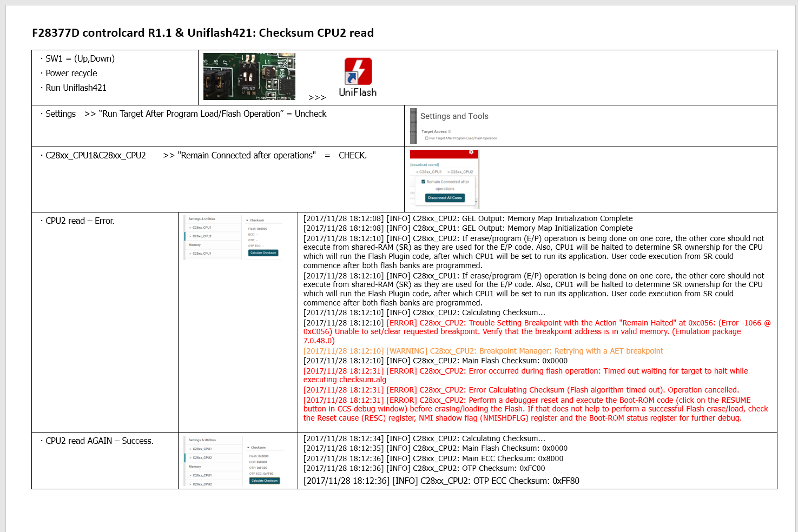Click Calculate Checksum in the read AGAIN success row
The image size is (798, 532).
[265, 481]
